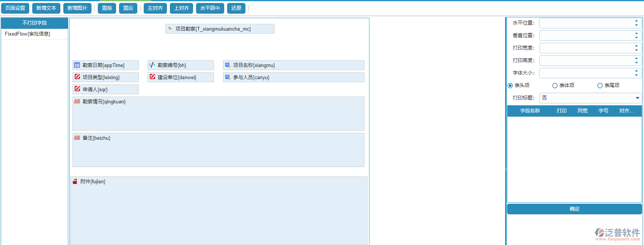Click the 新增文本 toolbar button
This screenshot has height=245, width=644.
click(46, 8)
